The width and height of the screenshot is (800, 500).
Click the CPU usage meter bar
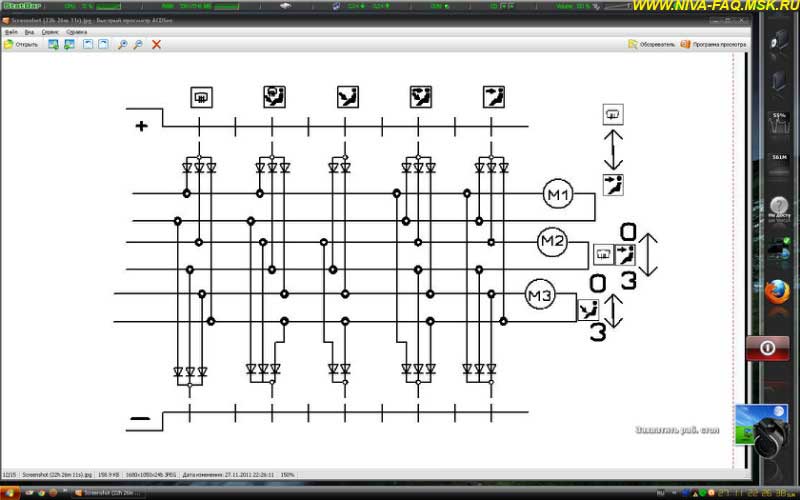tap(109, 6)
